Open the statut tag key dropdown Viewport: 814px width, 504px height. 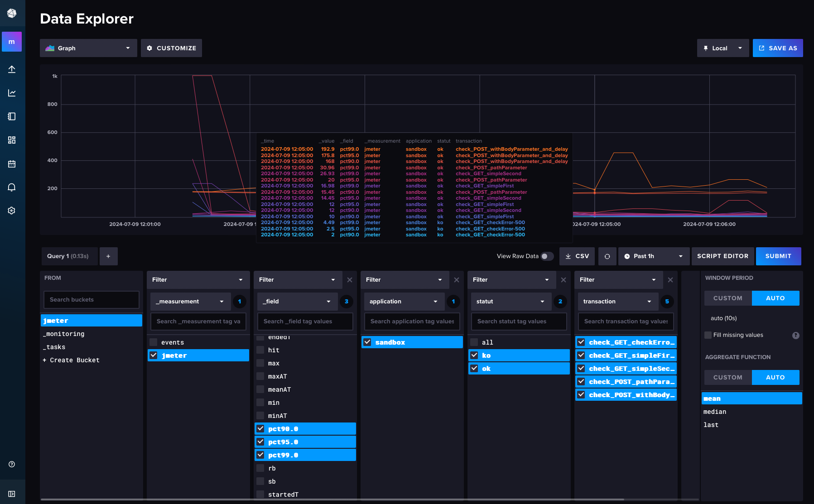pyautogui.click(x=511, y=302)
